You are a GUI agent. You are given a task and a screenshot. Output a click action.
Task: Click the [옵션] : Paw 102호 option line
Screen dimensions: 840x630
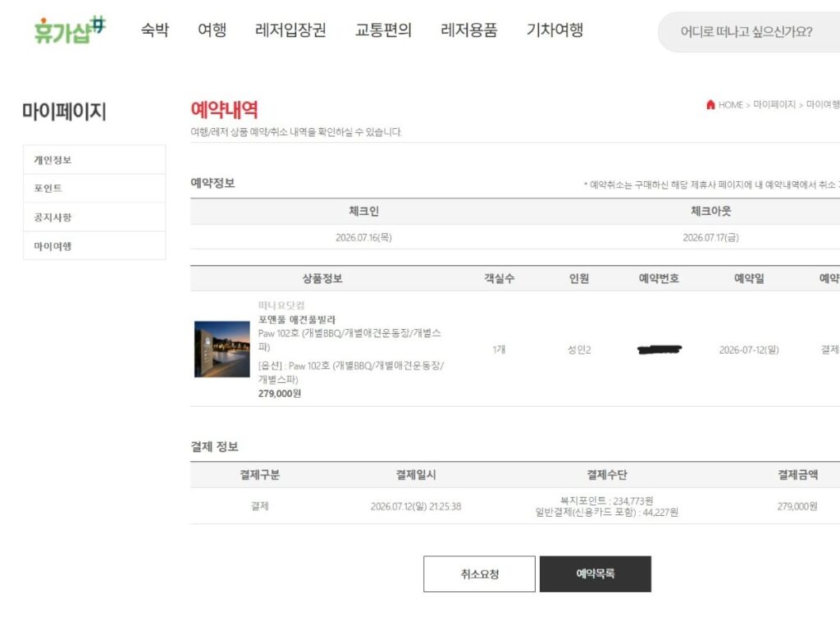351,372
